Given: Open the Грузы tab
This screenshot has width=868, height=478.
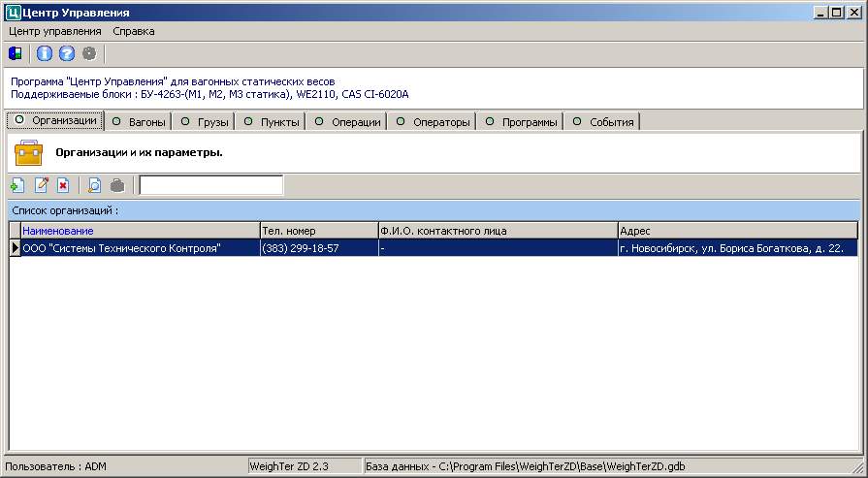Looking at the screenshot, I should pyautogui.click(x=205, y=122).
